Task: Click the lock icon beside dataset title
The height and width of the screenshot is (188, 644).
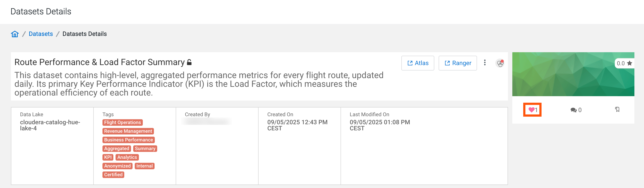Action: click(x=189, y=62)
